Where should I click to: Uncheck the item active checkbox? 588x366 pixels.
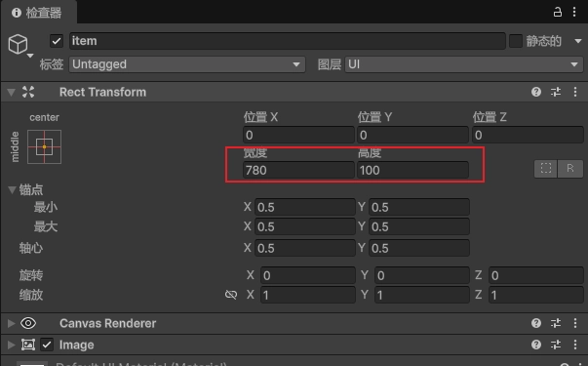point(57,41)
